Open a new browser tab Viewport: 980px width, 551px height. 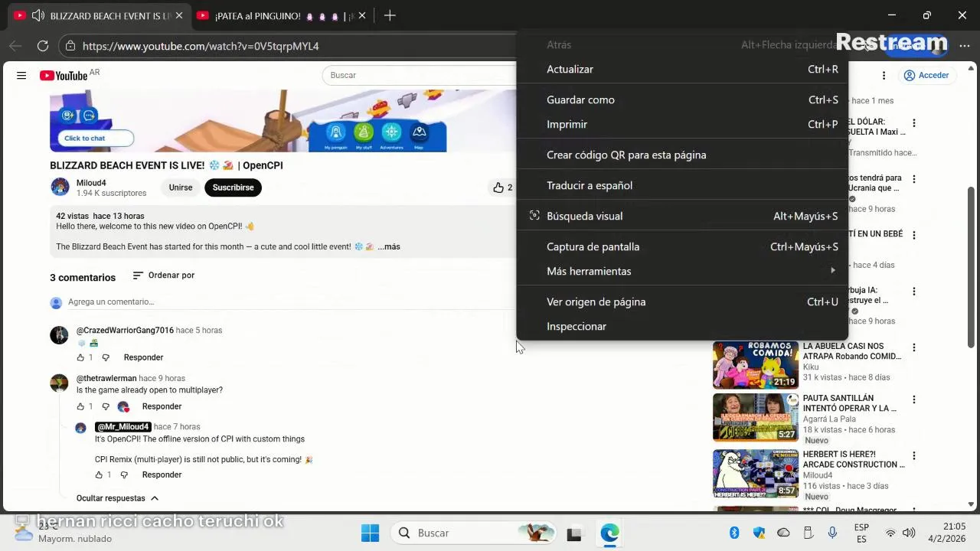pyautogui.click(x=390, y=15)
